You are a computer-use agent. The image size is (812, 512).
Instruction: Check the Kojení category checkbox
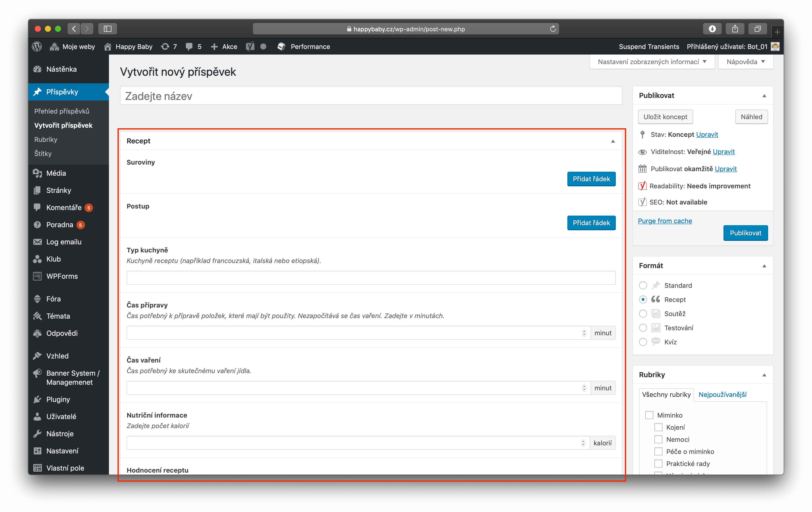click(658, 427)
